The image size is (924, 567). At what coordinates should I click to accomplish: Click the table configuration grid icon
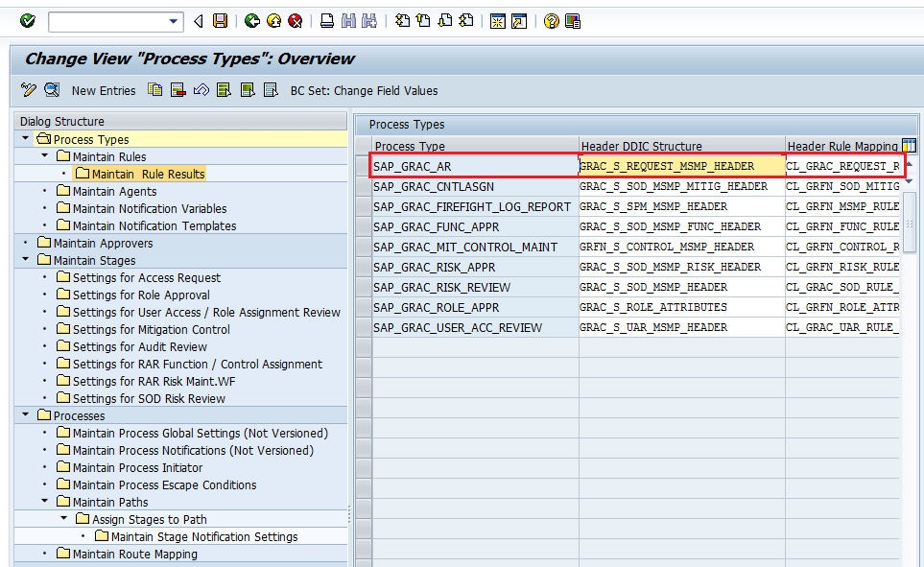[x=908, y=146]
